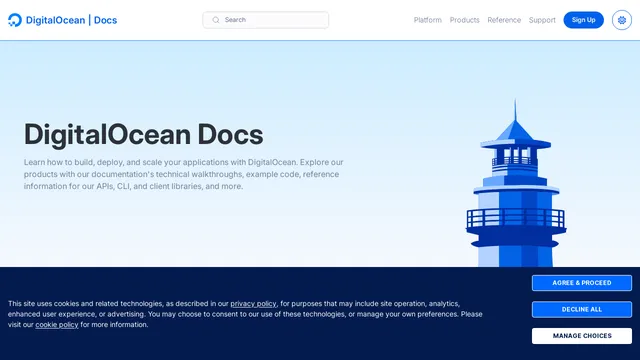This screenshot has height=360, width=640.
Task: Click the search magnifier icon
Action: coord(216,20)
